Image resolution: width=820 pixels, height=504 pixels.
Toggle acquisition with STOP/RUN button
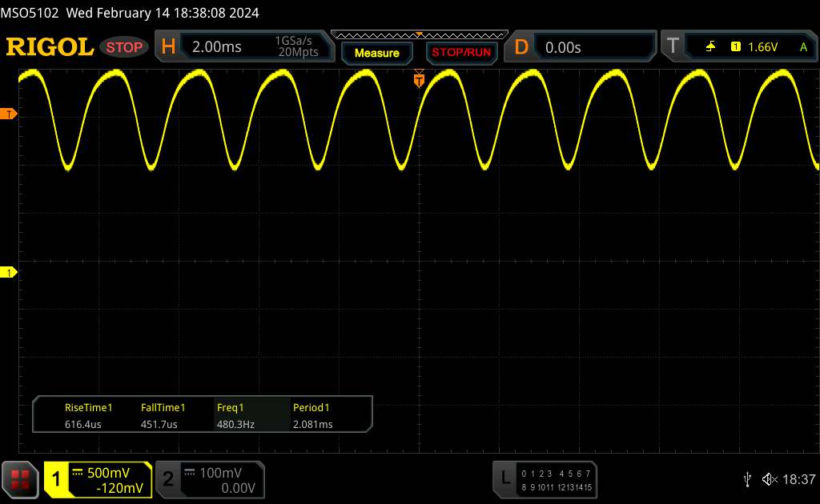click(461, 53)
